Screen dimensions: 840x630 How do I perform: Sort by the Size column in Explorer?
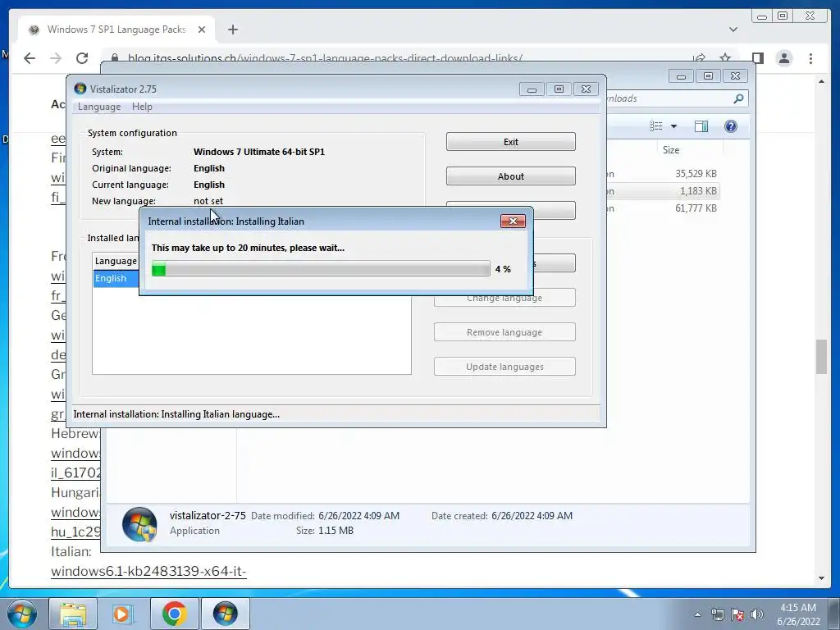point(671,150)
